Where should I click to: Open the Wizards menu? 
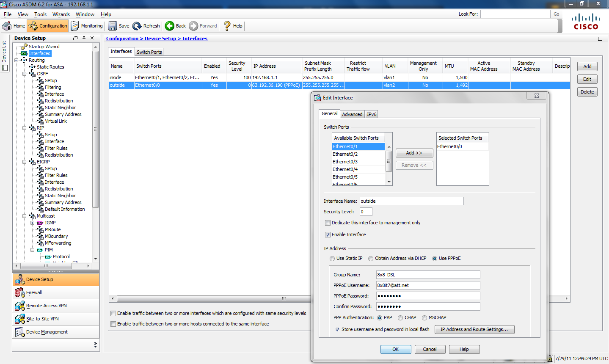click(x=61, y=14)
